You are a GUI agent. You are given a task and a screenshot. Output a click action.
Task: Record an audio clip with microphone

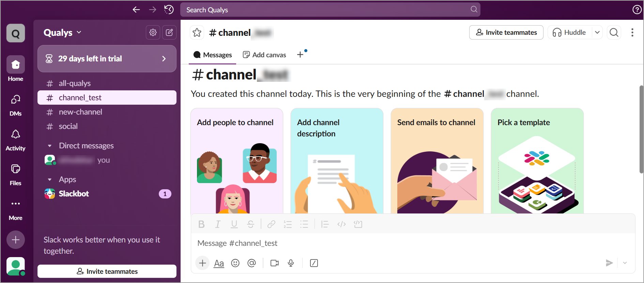(x=291, y=263)
